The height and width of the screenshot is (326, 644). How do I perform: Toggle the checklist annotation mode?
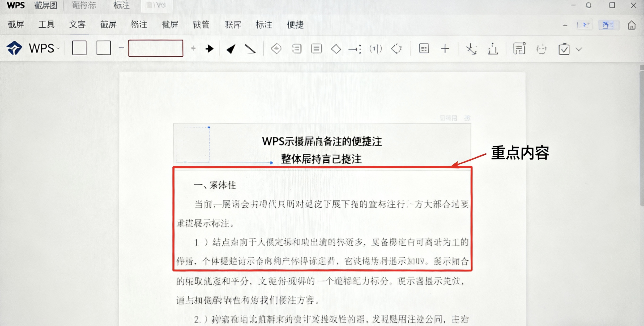tap(564, 50)
